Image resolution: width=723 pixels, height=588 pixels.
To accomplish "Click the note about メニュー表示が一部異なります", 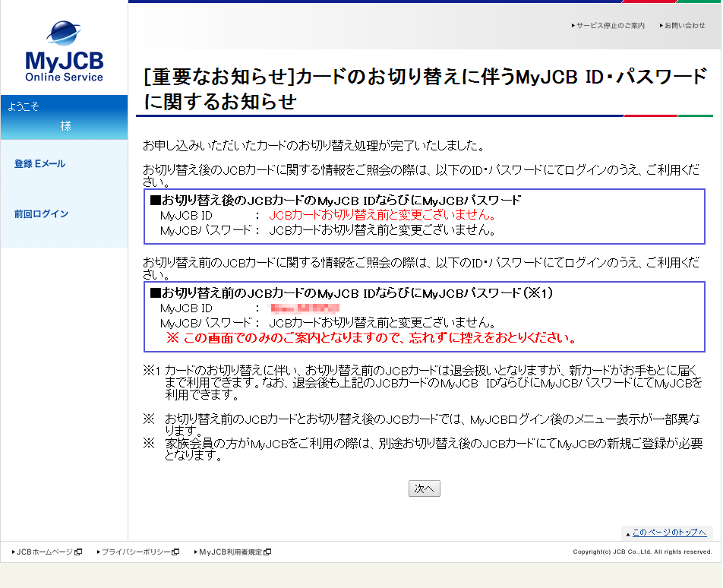I will click(421, 425).
